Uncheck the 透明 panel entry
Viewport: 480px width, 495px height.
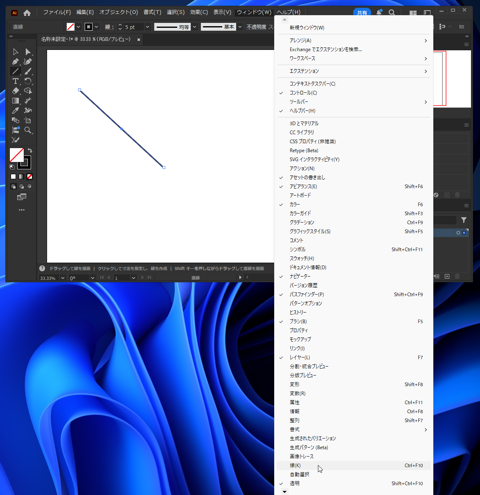tap(353, 483)
